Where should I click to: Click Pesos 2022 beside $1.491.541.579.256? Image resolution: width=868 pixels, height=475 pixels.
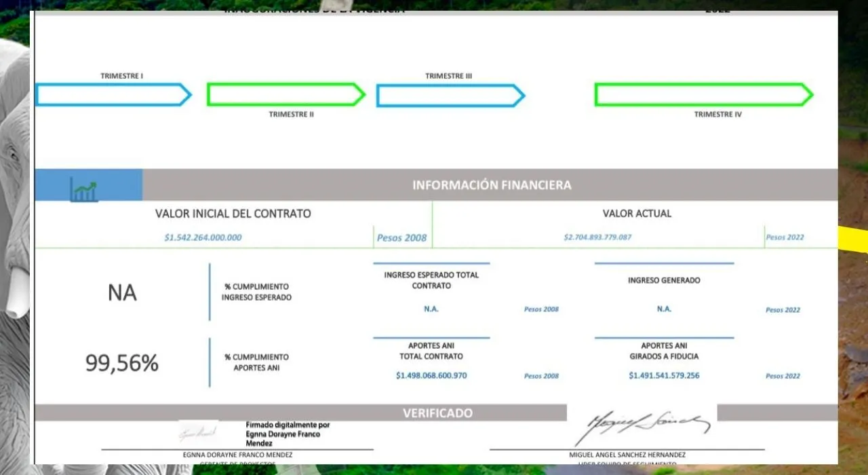pyautogui.click(x=783, y=376)
